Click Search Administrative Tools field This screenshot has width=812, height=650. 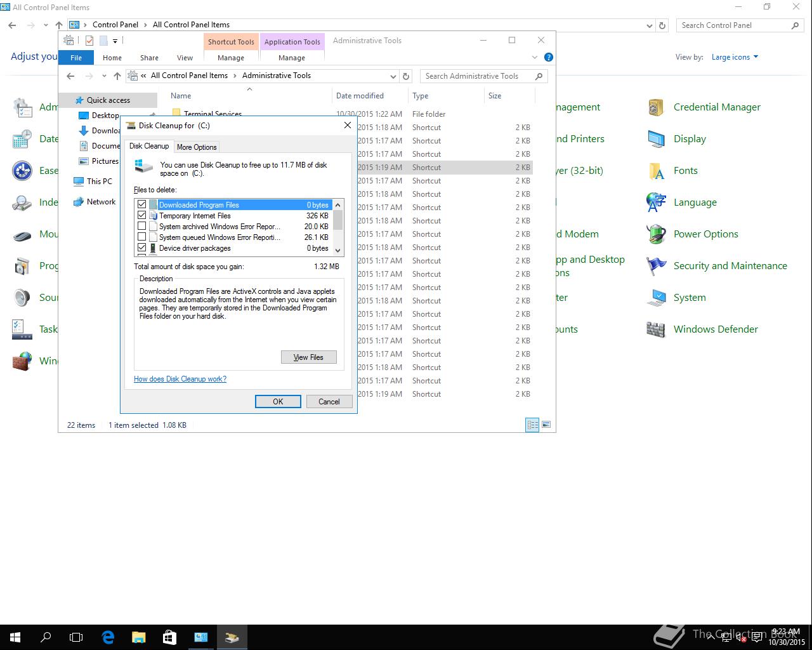point(483,76)
